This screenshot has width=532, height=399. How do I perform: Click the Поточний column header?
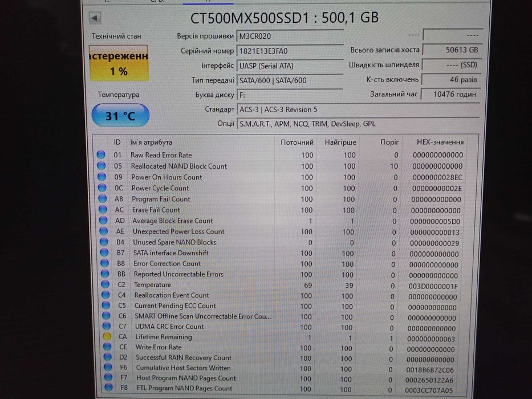click(x=297, y=142)
